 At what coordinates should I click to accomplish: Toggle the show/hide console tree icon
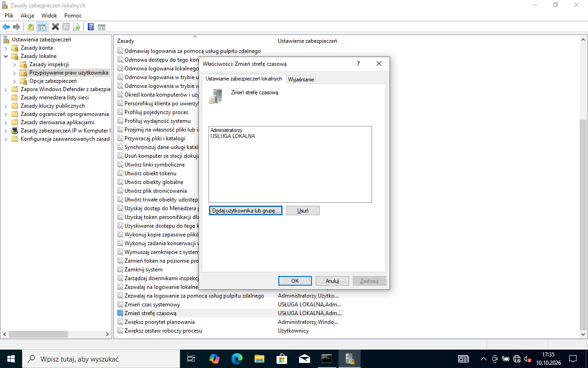pos(42,27)
